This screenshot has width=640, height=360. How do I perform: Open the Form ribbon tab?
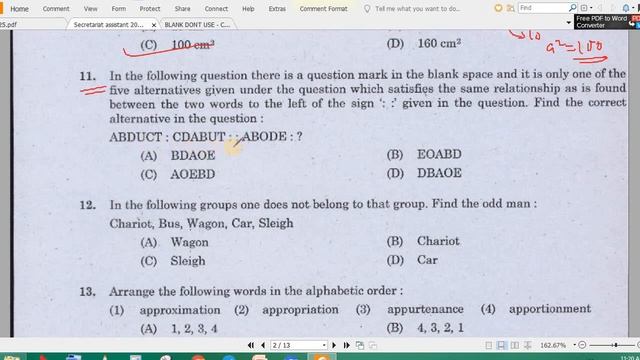(119, 9)
